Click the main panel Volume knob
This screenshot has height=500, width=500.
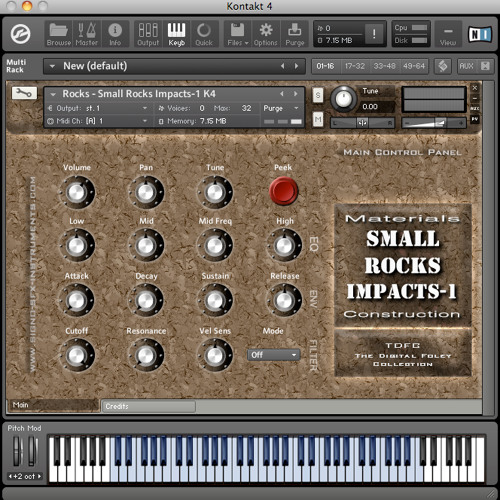(77, 192)
